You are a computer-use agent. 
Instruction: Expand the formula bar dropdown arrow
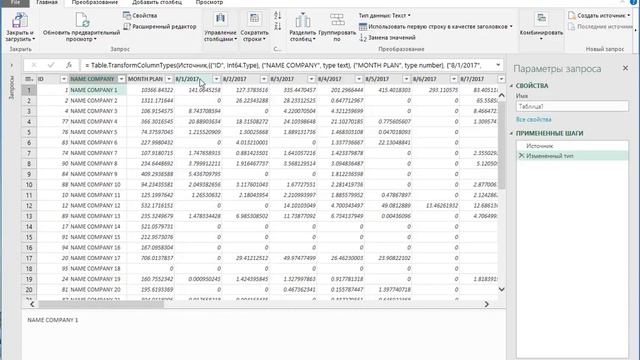498,65
